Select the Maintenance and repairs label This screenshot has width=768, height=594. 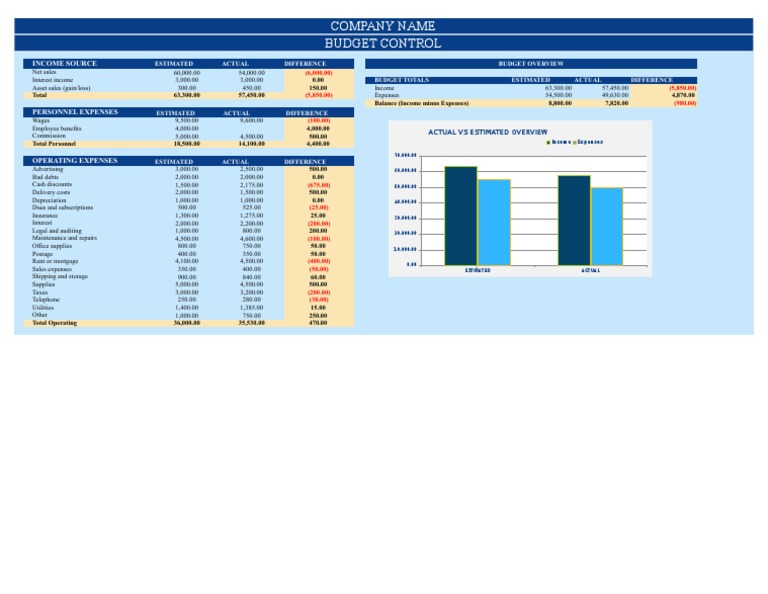65,238
